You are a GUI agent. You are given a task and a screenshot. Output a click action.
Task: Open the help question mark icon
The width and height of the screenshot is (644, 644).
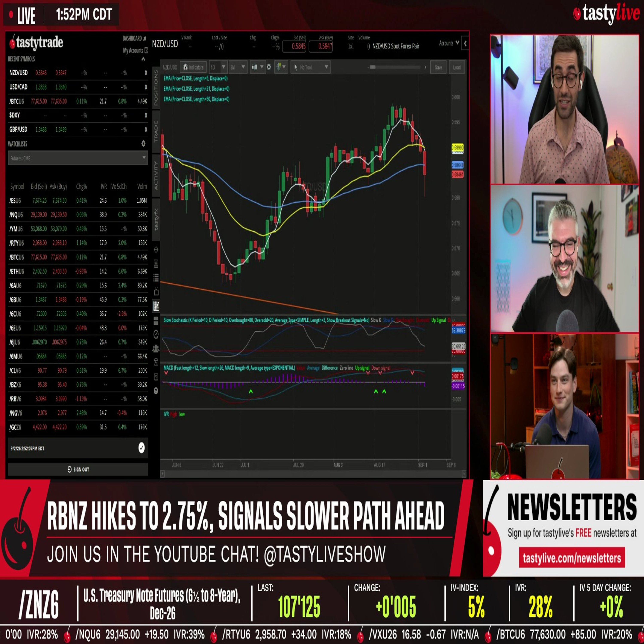tap(156, 391)
